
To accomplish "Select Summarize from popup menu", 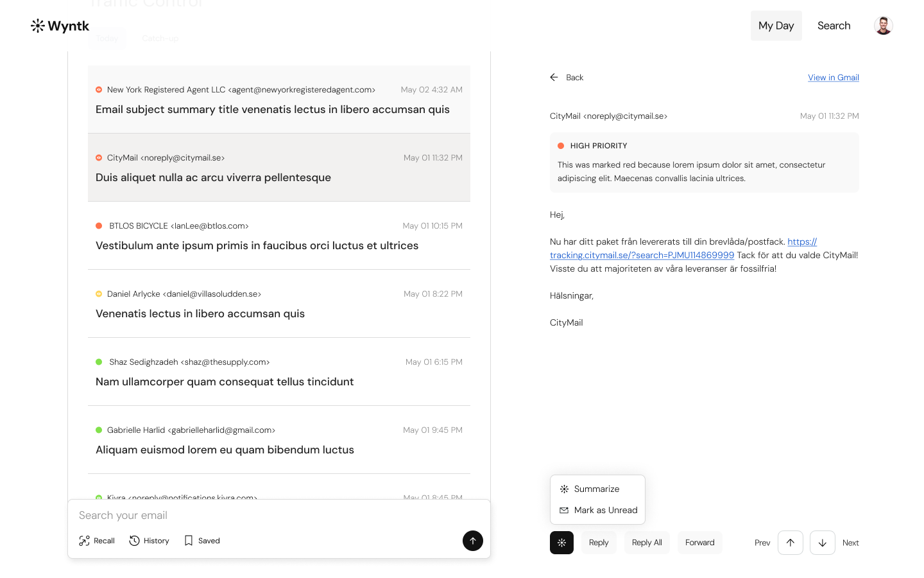I will pos(597,489).
